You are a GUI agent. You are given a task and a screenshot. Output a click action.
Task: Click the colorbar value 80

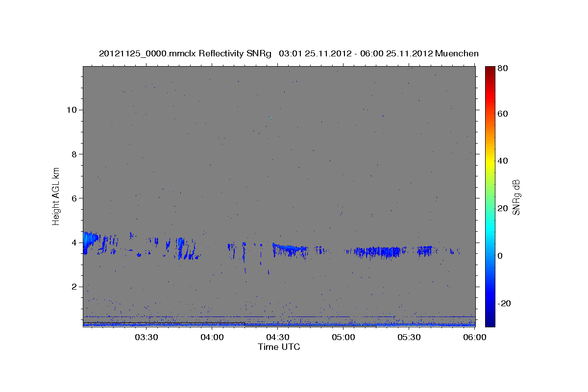[503, 69]
